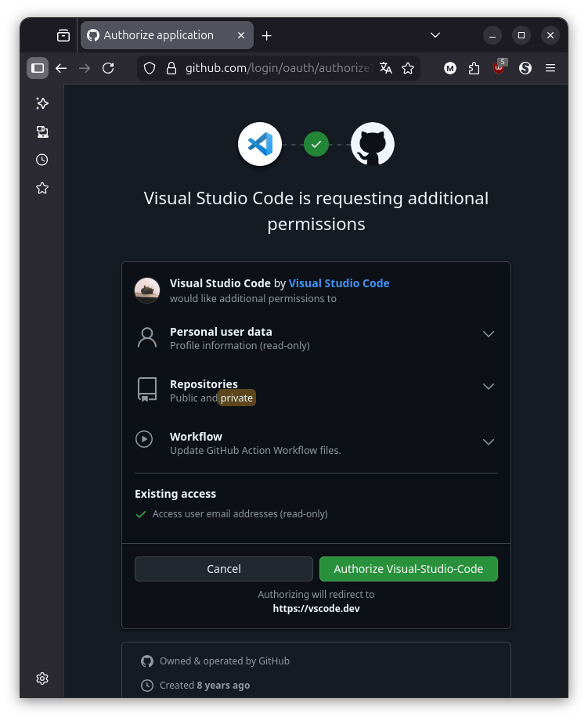588x720 pixels.
Task: Open synced tabs sidebar icon
Action: pos(42,131)
